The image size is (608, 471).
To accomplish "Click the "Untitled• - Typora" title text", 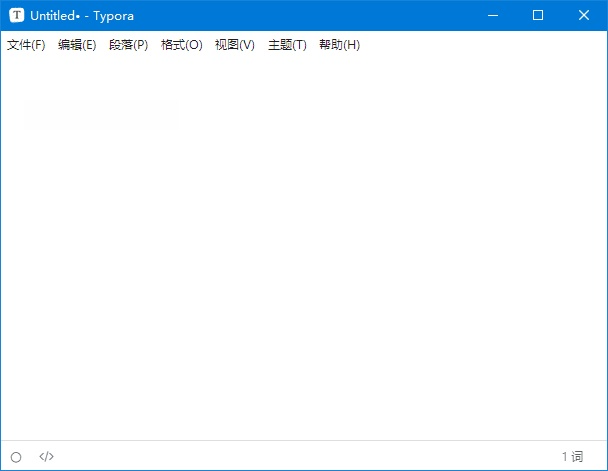I will click(x=82, y=15).
